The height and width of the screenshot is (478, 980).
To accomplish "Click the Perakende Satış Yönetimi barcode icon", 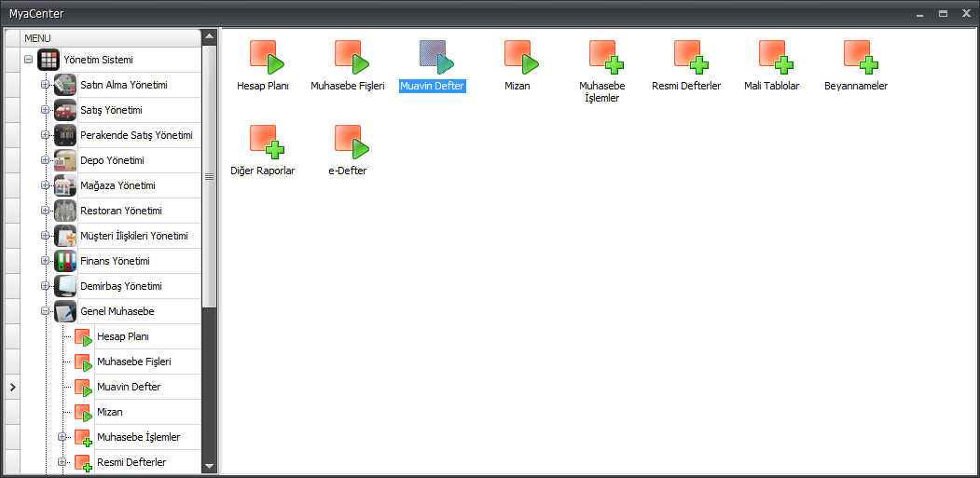I will point(65,135).
